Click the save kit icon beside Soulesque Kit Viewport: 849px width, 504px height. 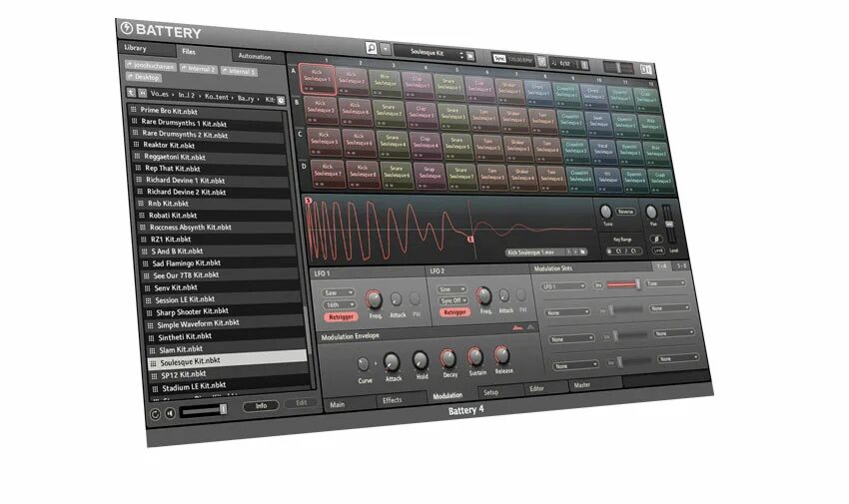[x=470, y=55]
